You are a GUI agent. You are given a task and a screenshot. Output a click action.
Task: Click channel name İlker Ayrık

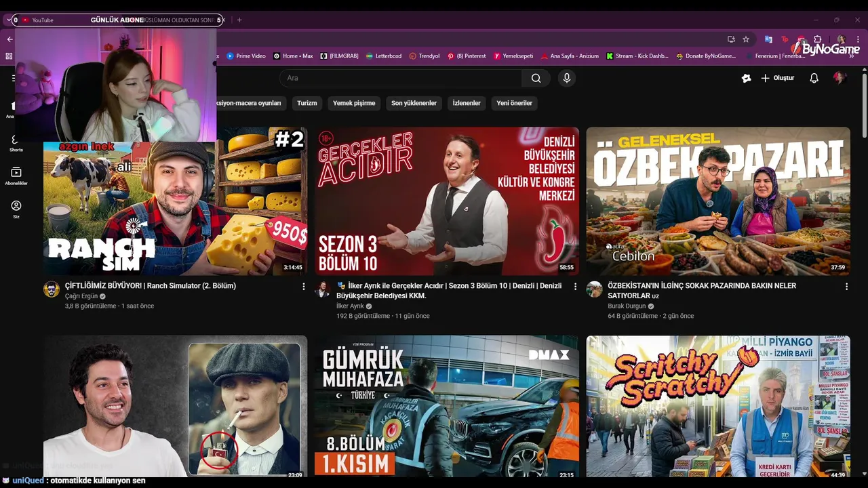pyautogui.click(x=350, y=306)
